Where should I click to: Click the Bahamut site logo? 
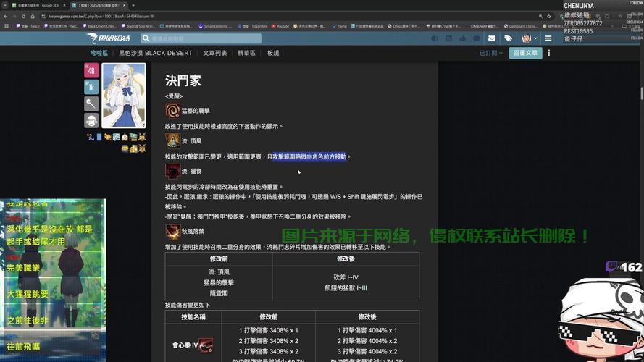point(109,38)
